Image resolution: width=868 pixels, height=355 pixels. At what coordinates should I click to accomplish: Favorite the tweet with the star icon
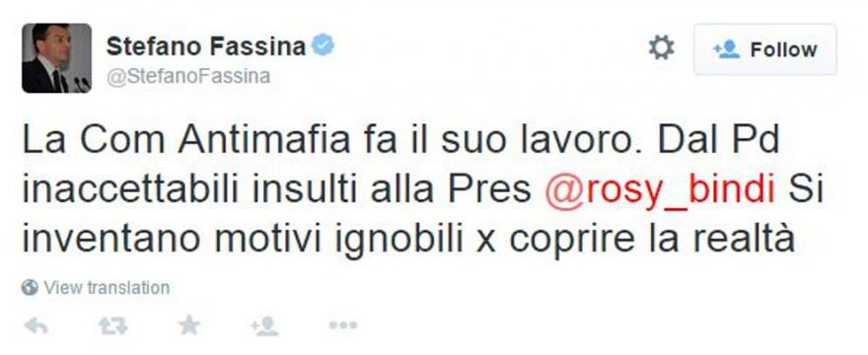tap(189, 325)
